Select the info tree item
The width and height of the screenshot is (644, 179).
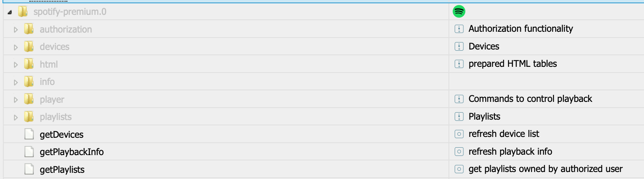click(x=47, y=82)
